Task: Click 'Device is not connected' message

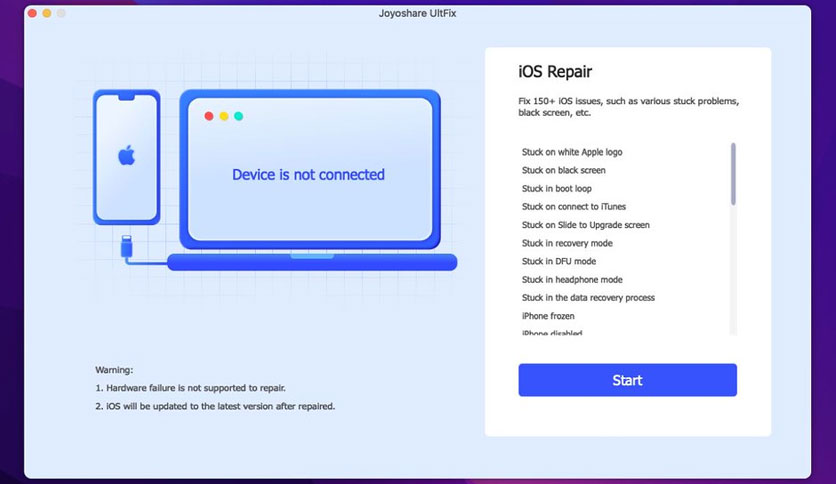Action: [x=308, y=174]
